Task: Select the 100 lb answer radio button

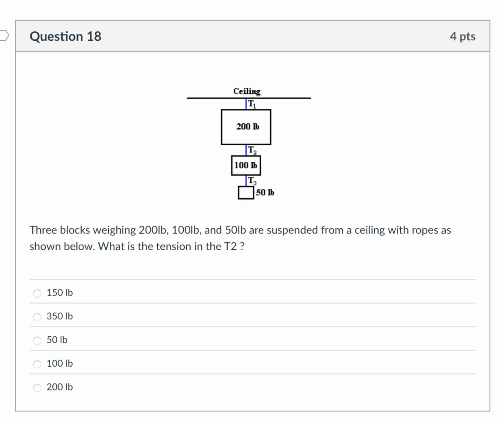Action: click(x=37, y=364)
